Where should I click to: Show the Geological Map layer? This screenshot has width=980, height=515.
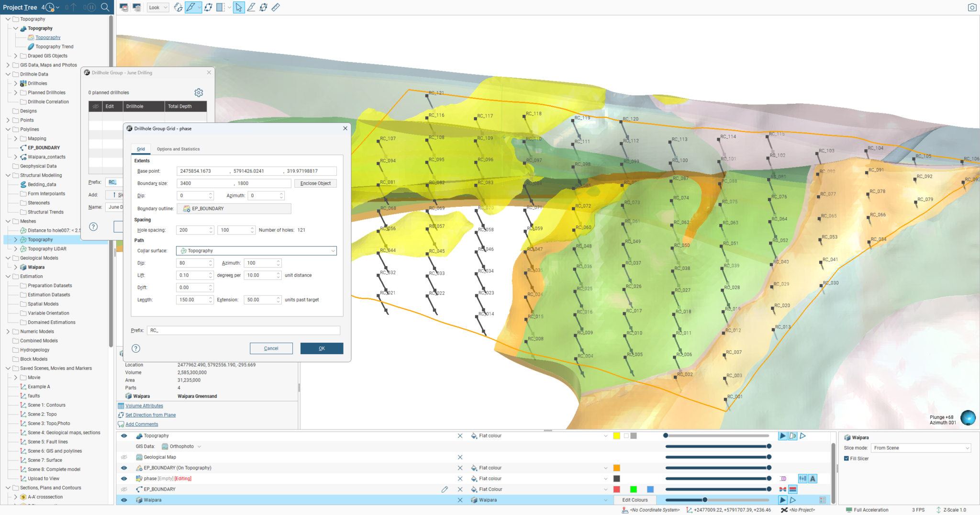pyautogui.click(x=124, y=457)
